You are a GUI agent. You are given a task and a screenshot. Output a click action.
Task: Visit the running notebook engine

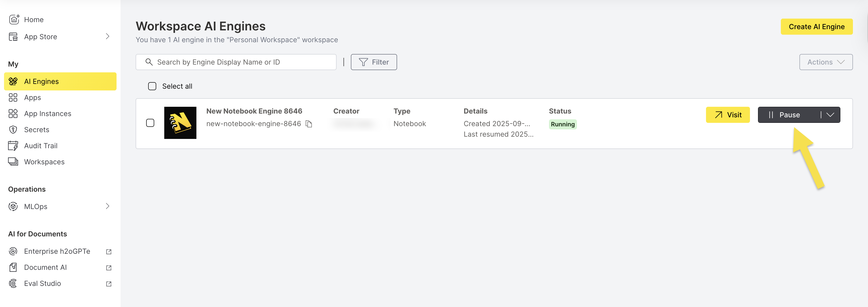[728, 115]
